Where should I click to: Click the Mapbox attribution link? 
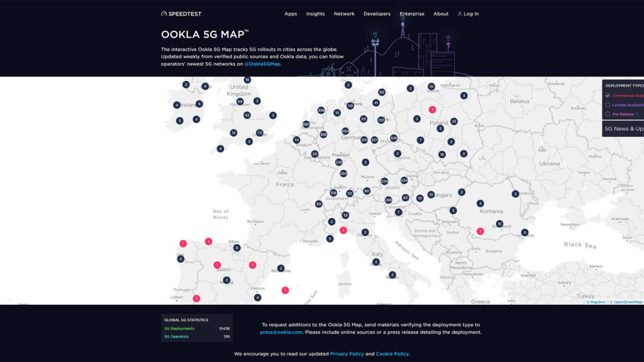pos(596,302)
